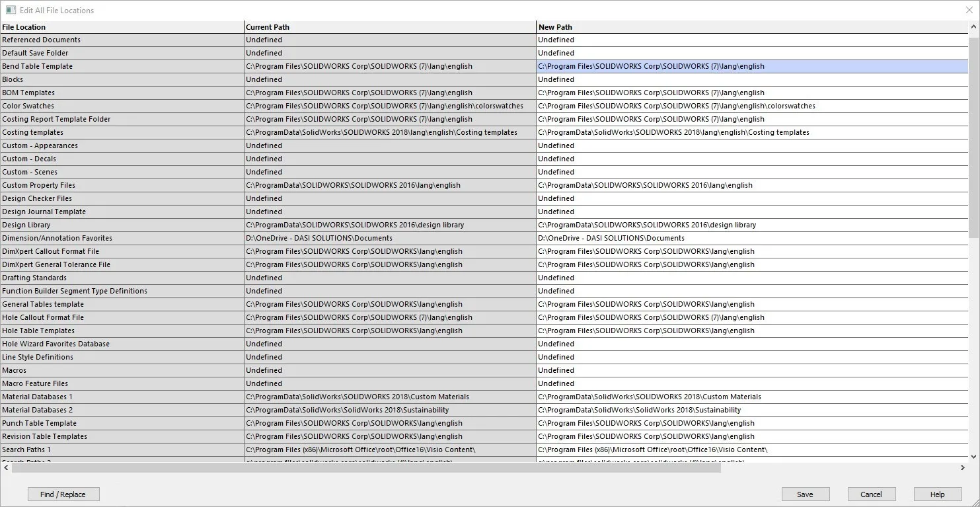980x507 pixels.
Task: Edit New Path for Costing templates
Action: coord(752,132)
